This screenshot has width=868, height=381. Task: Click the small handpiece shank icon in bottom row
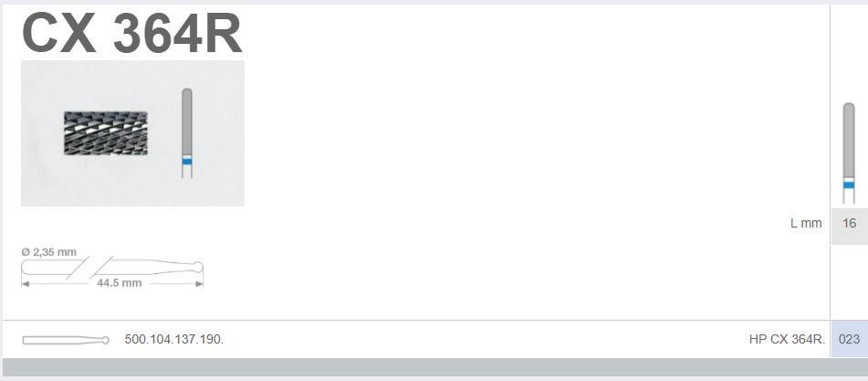click(x=66, y=340)
